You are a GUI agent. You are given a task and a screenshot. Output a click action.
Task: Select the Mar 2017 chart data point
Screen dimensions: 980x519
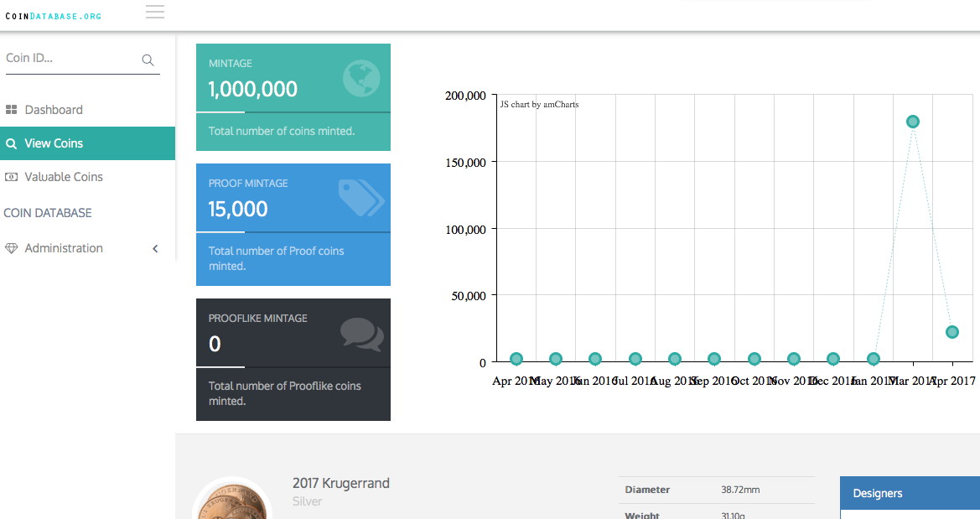click(x=913, y=122)
